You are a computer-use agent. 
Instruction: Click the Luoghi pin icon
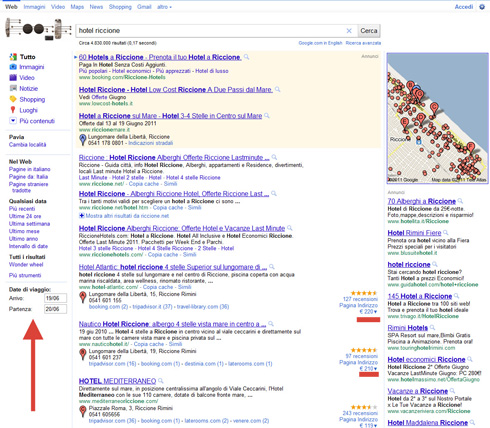pos(13,110)
